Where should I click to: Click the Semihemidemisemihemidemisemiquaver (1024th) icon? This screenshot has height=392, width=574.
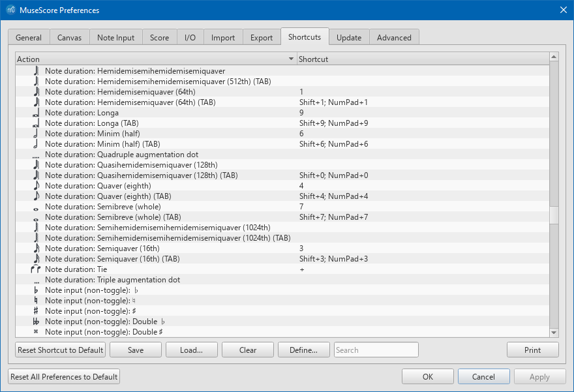click(37, 227)
